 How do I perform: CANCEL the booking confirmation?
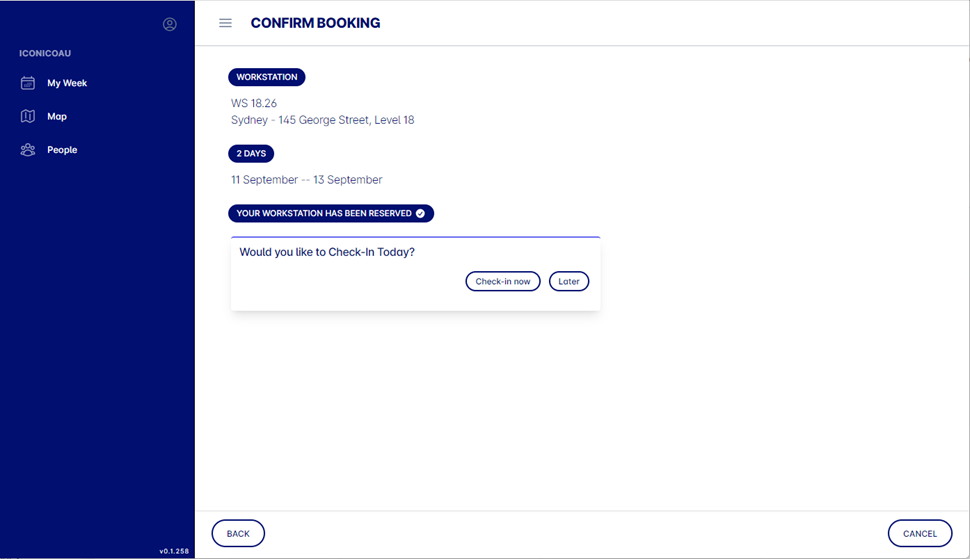(920, 534)
